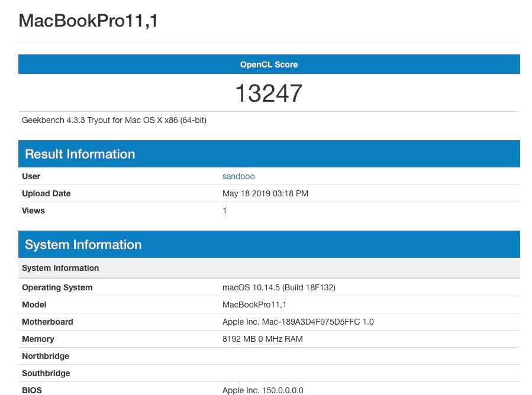Screen dimensions: 532x395
Task: Select the MacBookPro11,1 model value in table
Action: point(254,305)
